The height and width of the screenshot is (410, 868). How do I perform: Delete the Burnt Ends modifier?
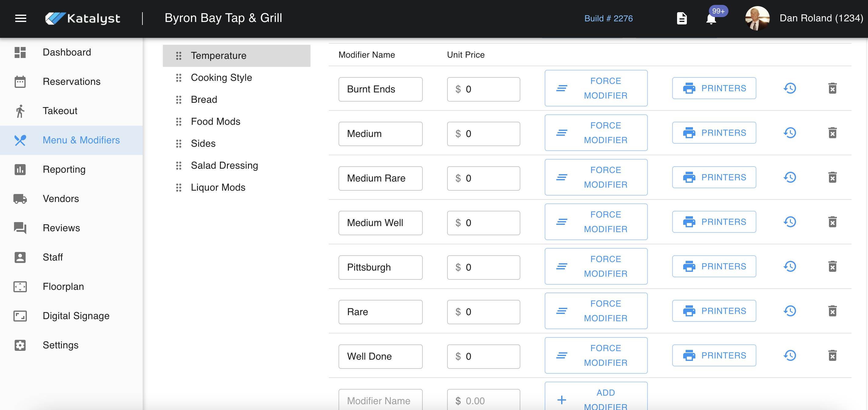point(832,88)
